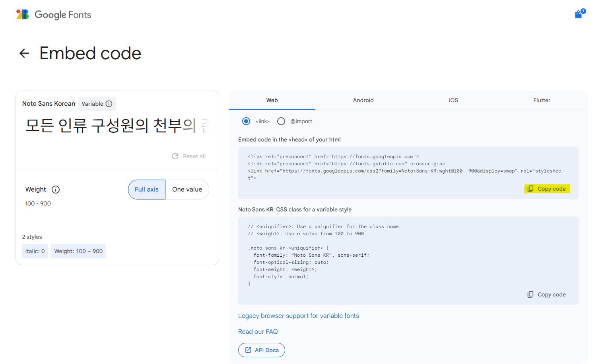Select the One value option
This screenshot has width=608, height=364.
tap(187, 190)
